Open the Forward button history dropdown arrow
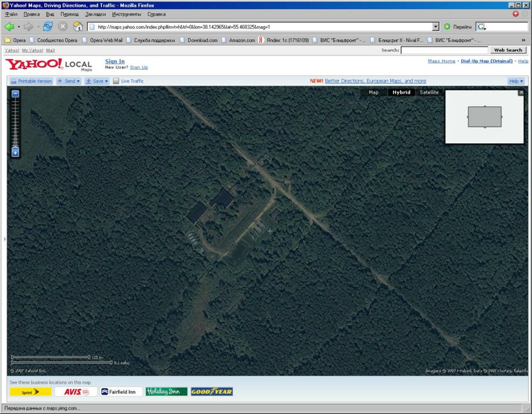Viewport: 532px width, 414px height. (38, 26)
